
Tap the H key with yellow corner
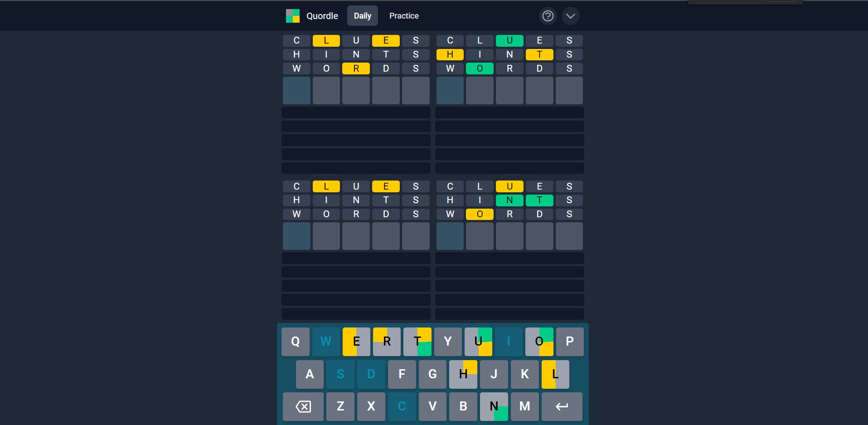[463, 374]
